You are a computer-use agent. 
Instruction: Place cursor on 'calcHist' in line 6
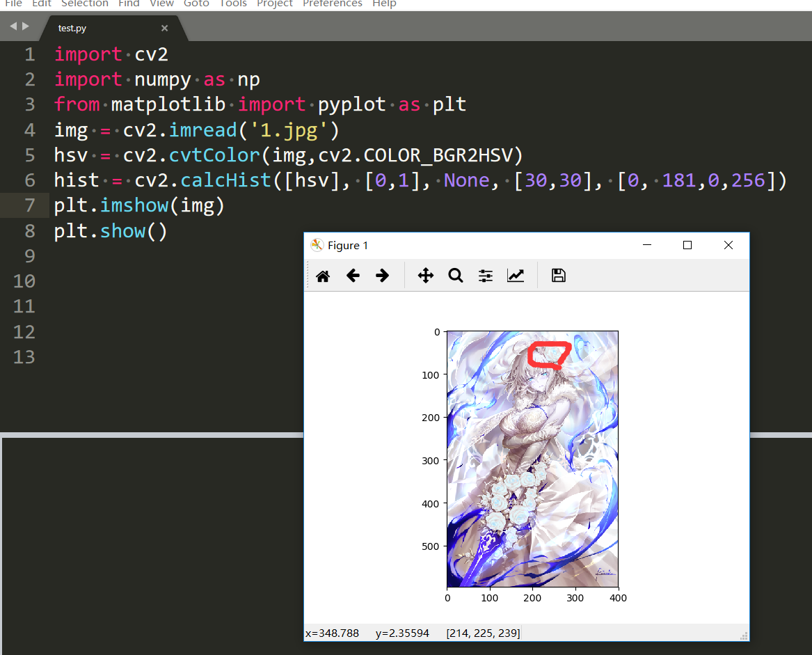click(x=225, y=180)
